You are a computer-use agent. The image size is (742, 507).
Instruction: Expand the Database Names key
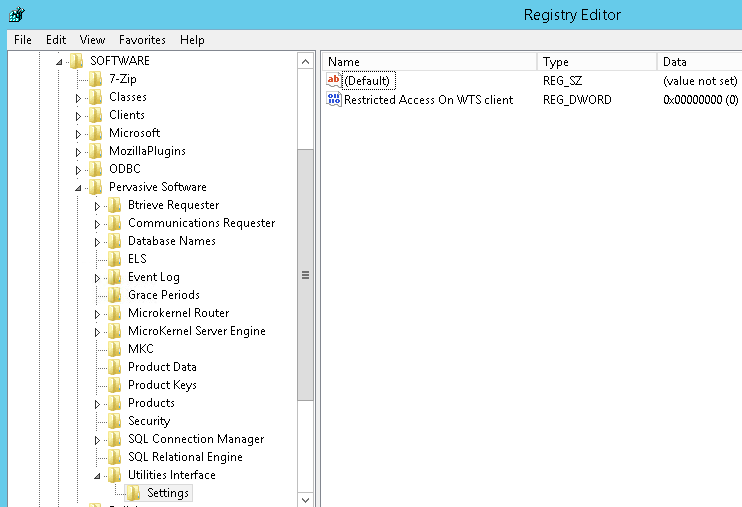tap(97, 242)
